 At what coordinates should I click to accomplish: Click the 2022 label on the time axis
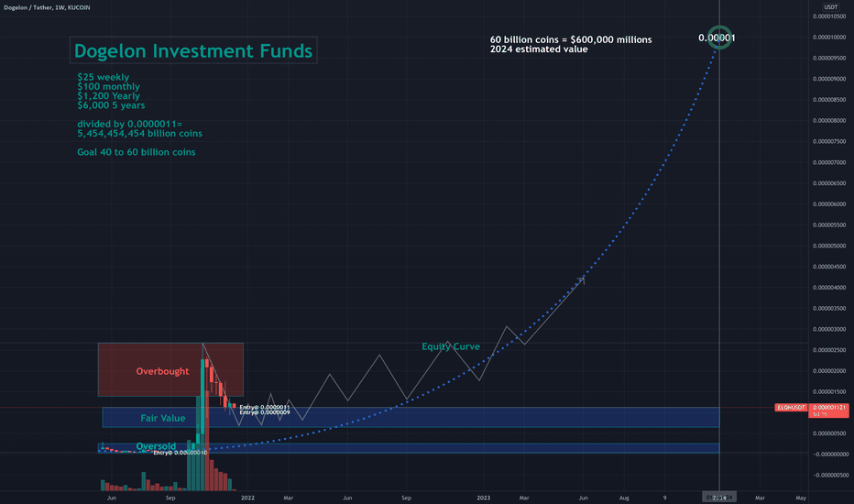[247, 498]
